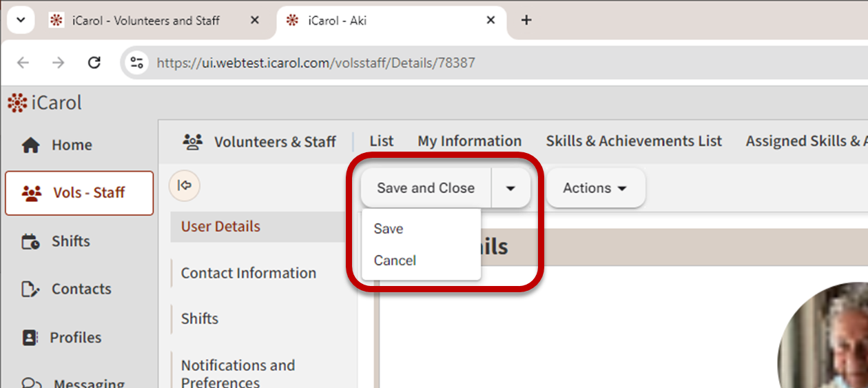Reload the page with refresh icon
Viewport: 868px width, 388px height.
(x=94, y=63)
